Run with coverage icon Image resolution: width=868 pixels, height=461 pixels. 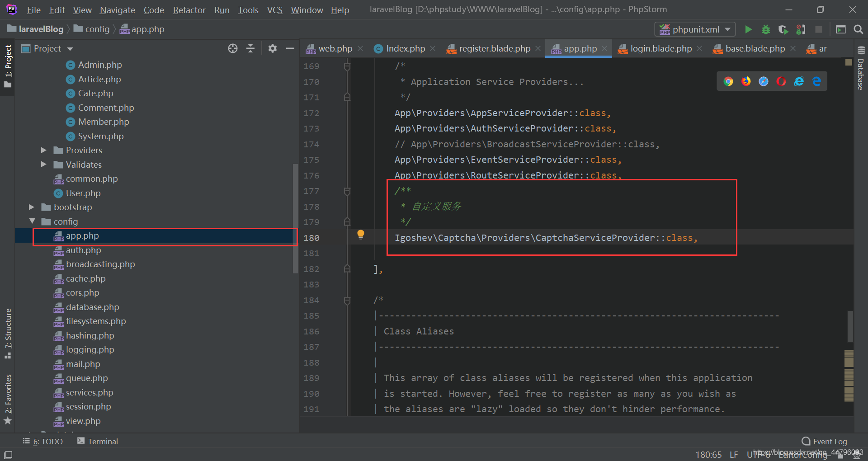(783, 29)
